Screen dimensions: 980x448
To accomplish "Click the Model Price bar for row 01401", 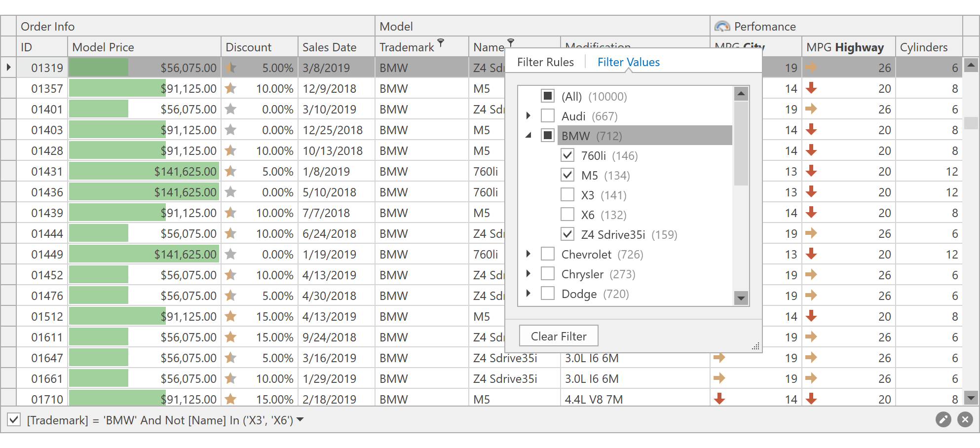I will (99, 109).
